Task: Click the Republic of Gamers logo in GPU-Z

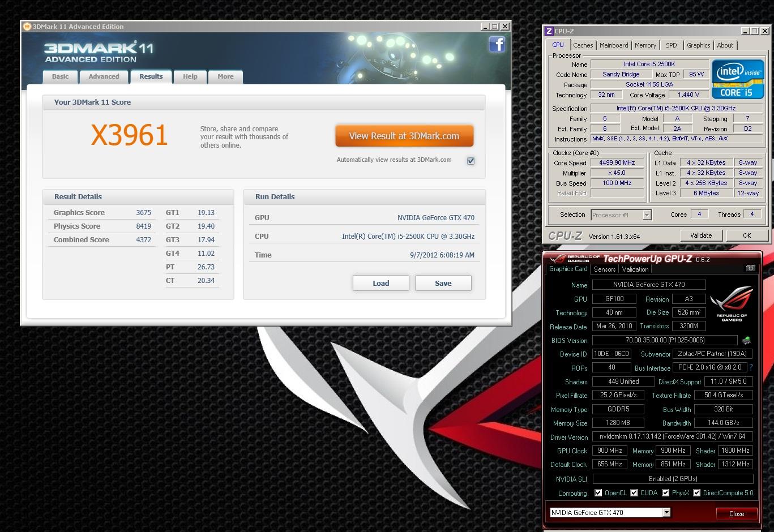Action: click(732, 304)
